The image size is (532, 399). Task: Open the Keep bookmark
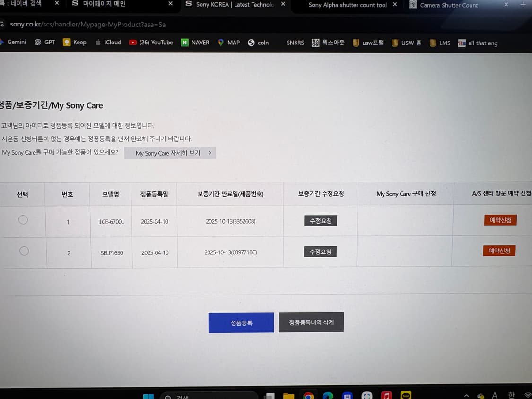[x=75, y=42]
